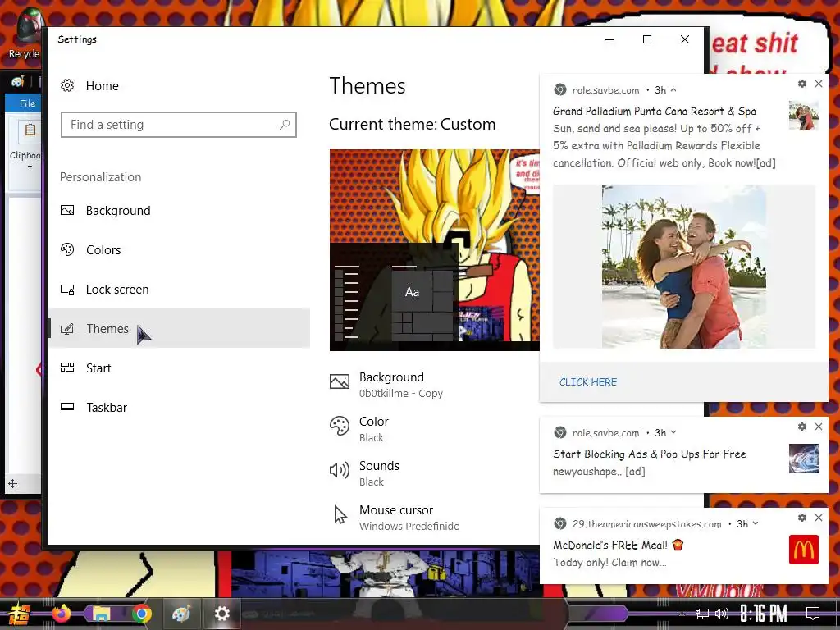Open the Start Blocking Ads notification
Viewport: 840px width, 630px height.
683,454
